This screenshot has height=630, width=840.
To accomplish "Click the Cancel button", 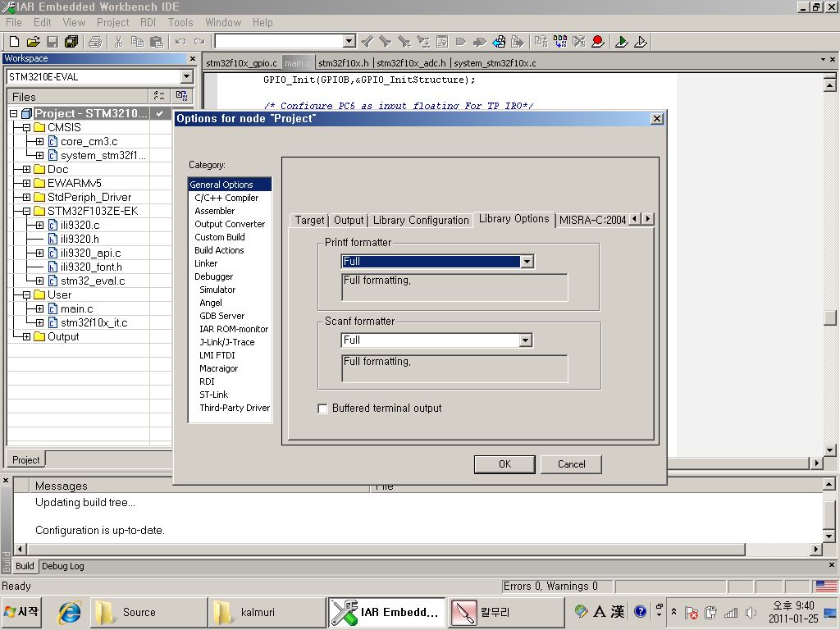I will point(571,464).
